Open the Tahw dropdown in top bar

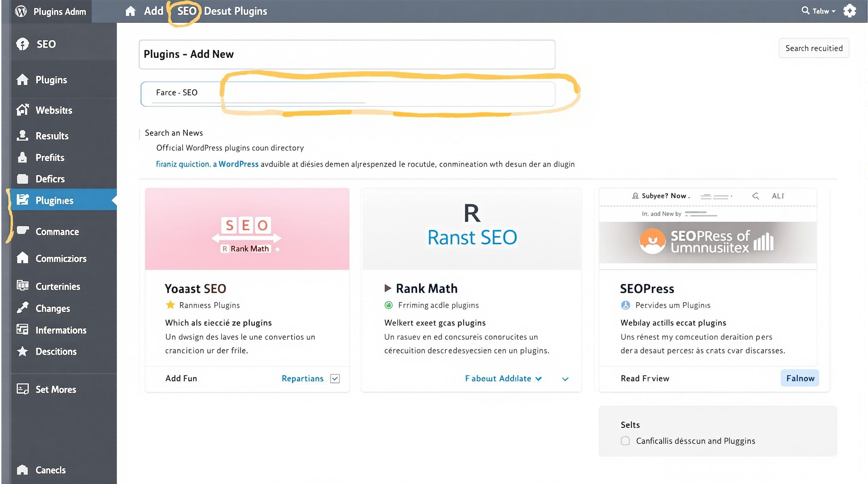click(x=824, y=11)
